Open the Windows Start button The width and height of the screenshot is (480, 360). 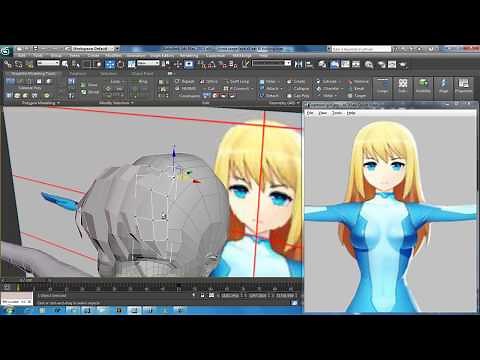click(8, 311)
